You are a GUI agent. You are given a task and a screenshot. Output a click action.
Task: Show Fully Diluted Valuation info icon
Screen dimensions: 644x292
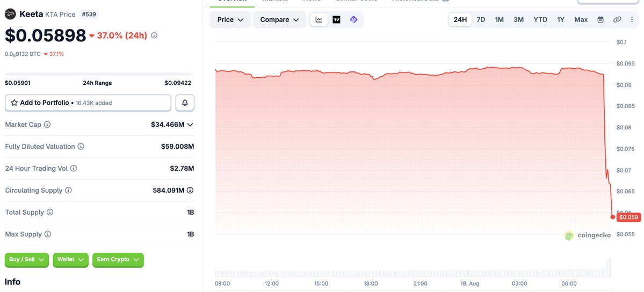(81, 147)
